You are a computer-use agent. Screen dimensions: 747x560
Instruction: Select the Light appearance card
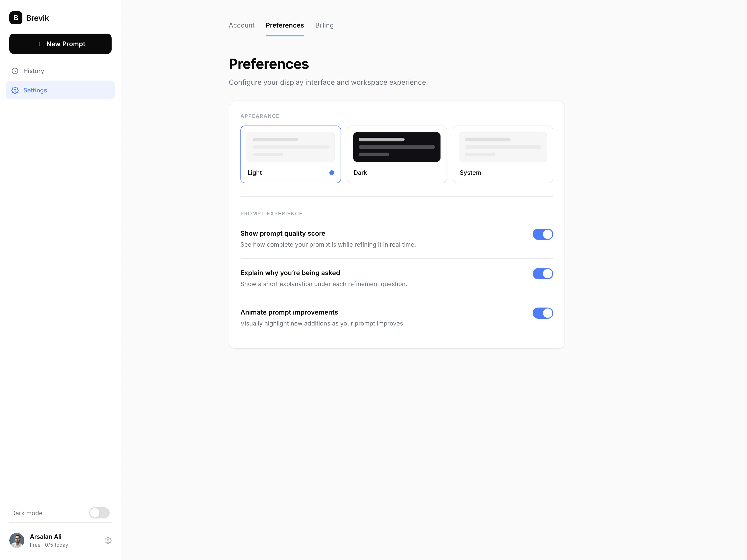(291, 154)
